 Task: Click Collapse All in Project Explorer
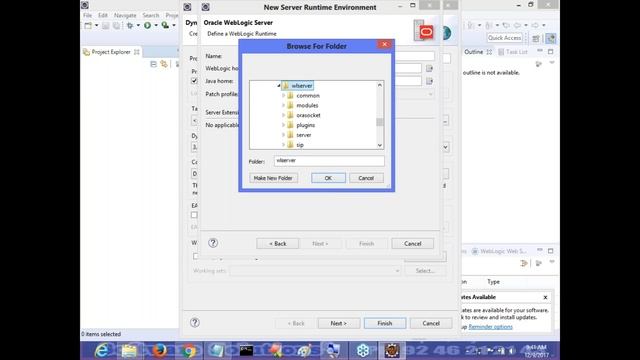[153, 64]
